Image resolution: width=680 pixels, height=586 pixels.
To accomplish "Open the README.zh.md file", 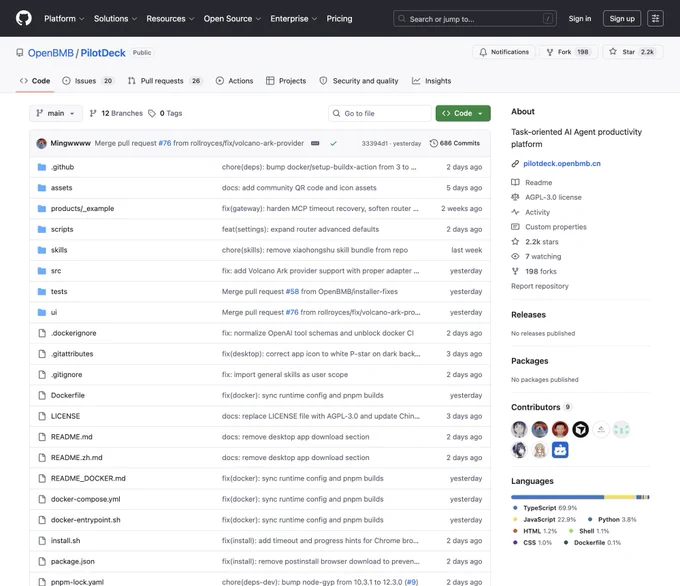I will [x=77, y=458].
